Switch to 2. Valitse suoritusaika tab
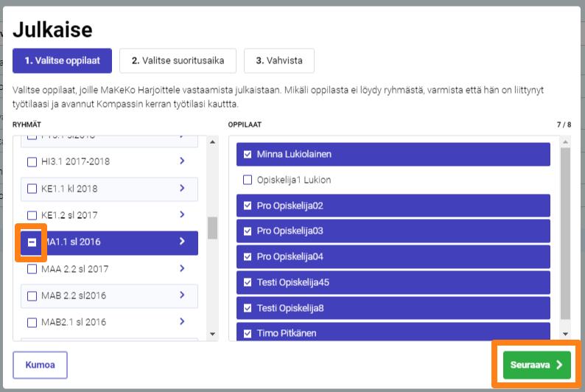 click(x=178, y=60)
